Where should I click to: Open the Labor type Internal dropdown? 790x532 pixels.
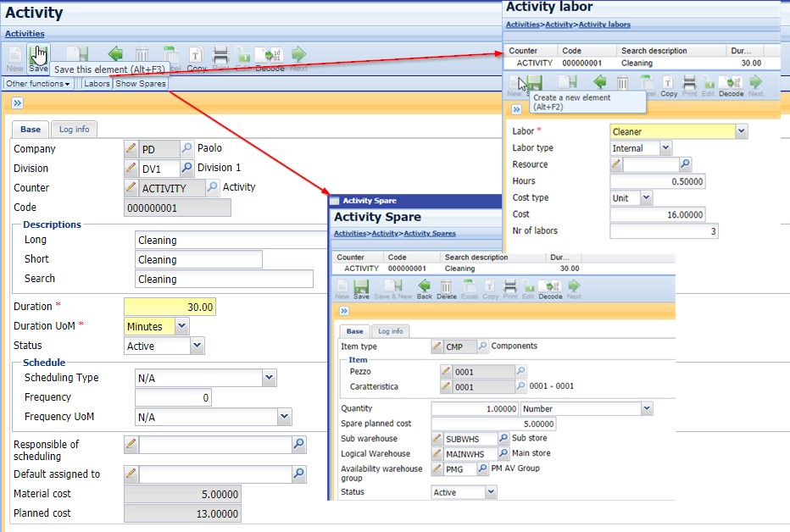[665, 148]
